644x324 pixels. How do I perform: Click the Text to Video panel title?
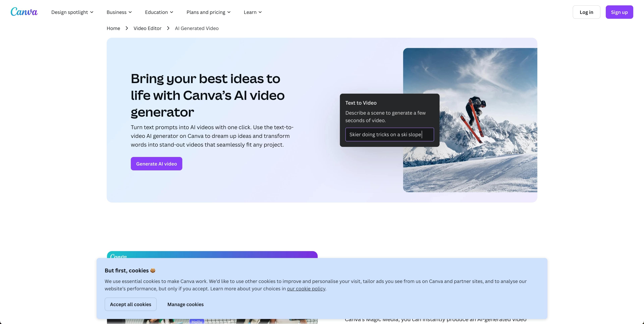361,103
